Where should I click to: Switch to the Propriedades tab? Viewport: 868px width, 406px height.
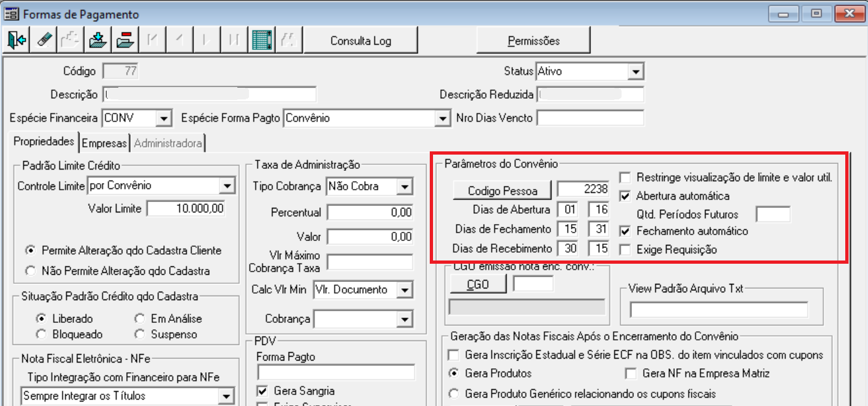coord(44,142)
